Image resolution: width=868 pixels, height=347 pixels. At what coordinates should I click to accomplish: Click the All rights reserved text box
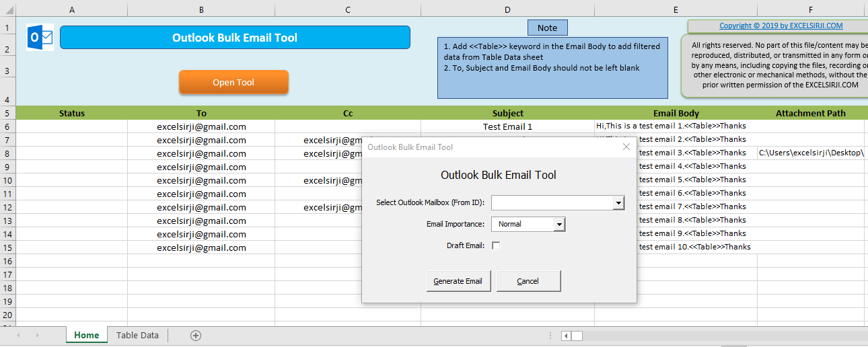(x=776, y=66)
